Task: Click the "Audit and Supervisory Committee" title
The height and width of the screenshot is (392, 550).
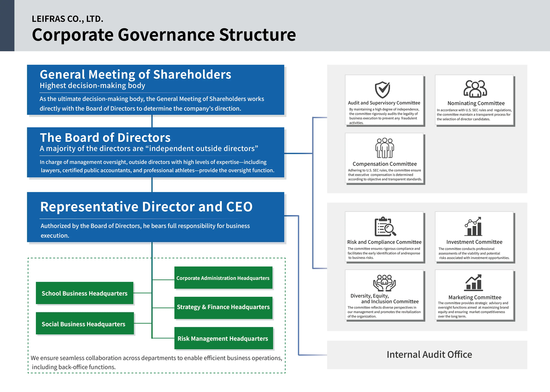Action: tap(384, 103)
